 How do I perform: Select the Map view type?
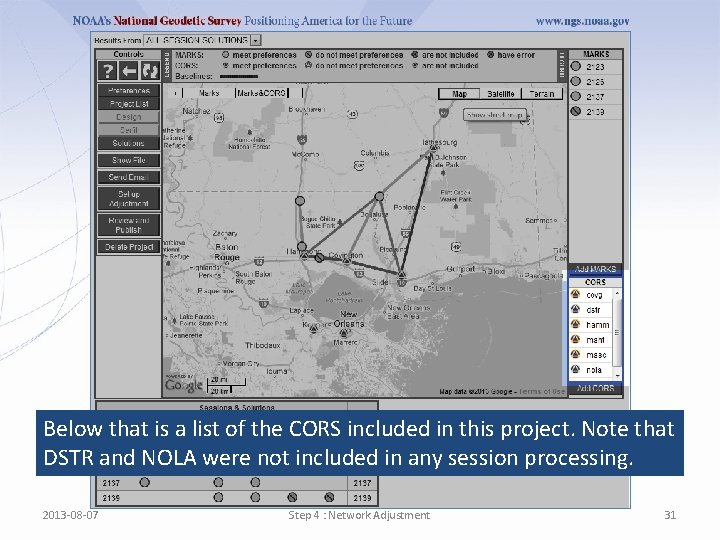point(459,94)
